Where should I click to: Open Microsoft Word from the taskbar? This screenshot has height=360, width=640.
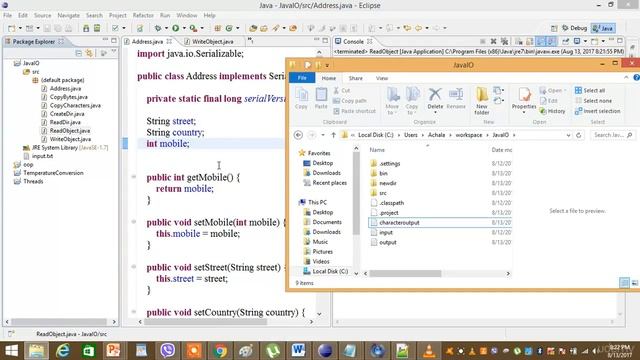pyautogui.click(x=298, y=351)
